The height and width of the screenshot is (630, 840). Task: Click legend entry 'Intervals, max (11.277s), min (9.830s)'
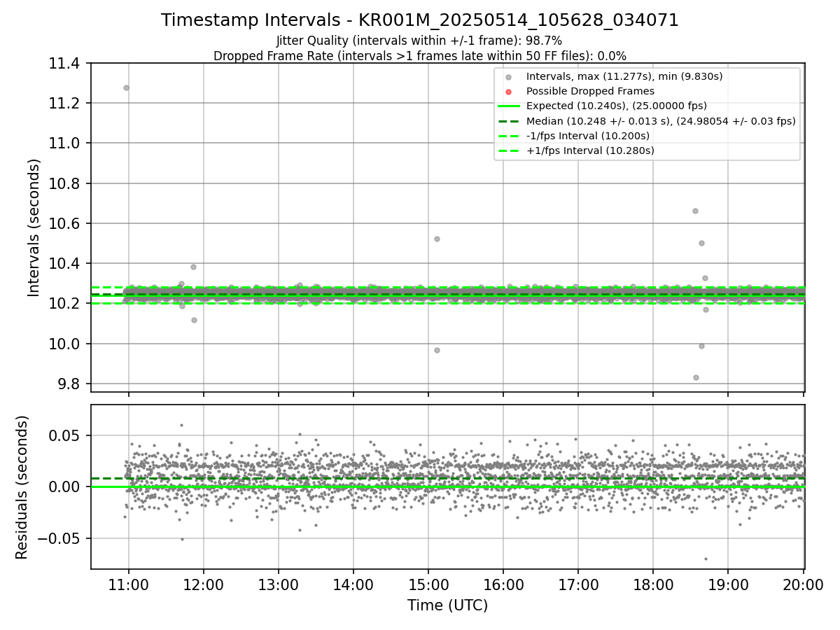[624, 76]
